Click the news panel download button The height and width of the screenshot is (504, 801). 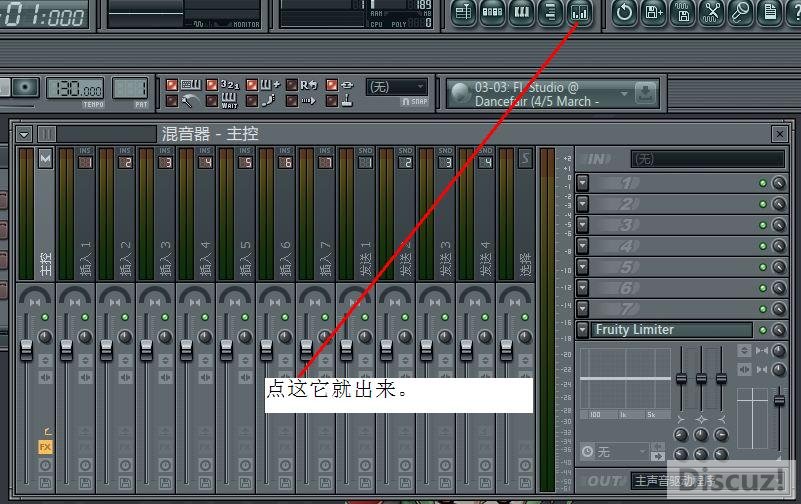[645, 93]
